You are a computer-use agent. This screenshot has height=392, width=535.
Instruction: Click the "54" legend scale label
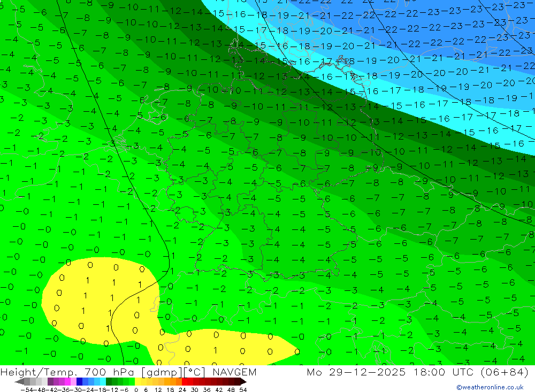(243, 390)
